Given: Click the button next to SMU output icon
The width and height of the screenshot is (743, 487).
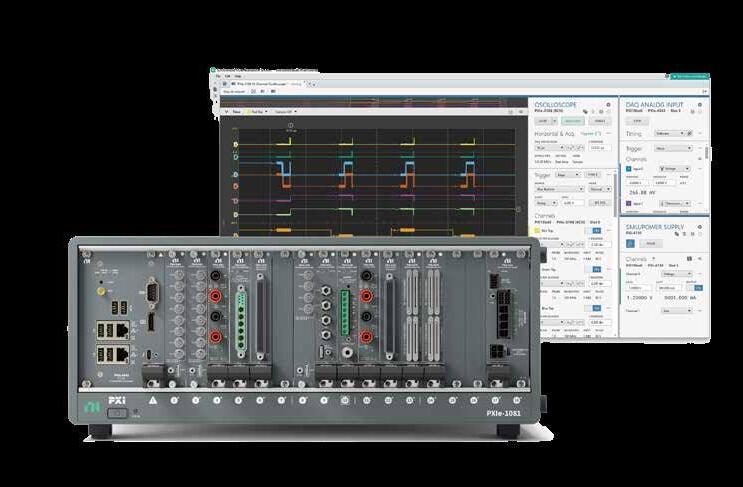Looking at the screenshot, I should pyautogui.click(x=651, y=244).
